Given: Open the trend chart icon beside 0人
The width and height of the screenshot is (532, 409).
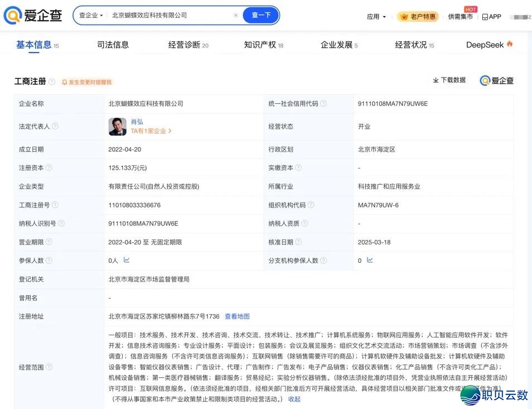Looking at the screenshot, I should (127, 260).
